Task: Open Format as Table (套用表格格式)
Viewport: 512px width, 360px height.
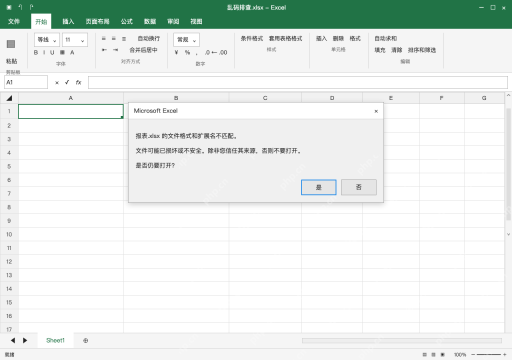Action: pyautogui.click(x=286, y=39)
